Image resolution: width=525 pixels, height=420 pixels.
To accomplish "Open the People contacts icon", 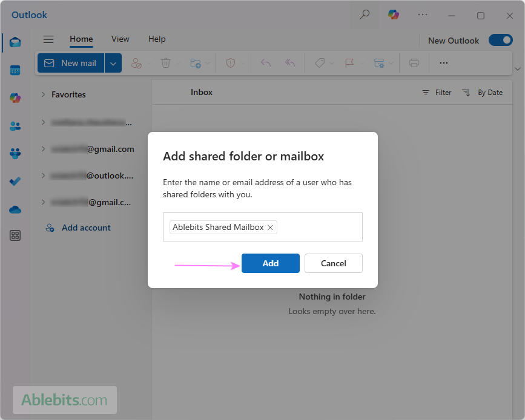I will click(x=15, y=126).
